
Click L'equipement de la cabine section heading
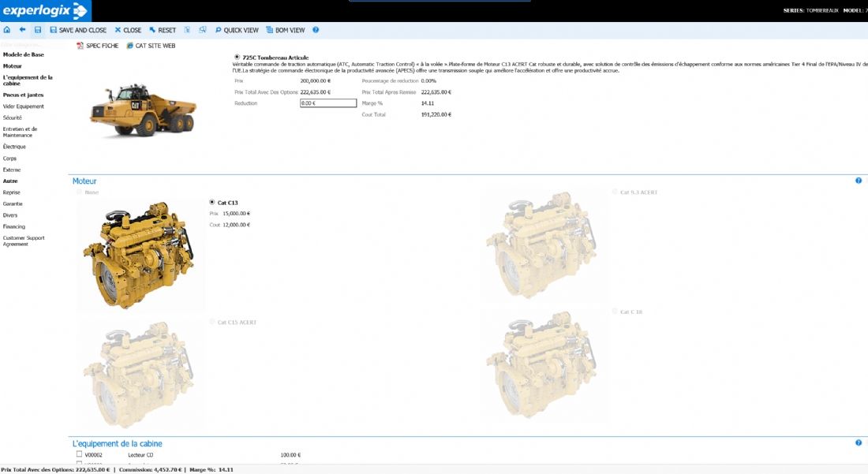coord(117,443)
